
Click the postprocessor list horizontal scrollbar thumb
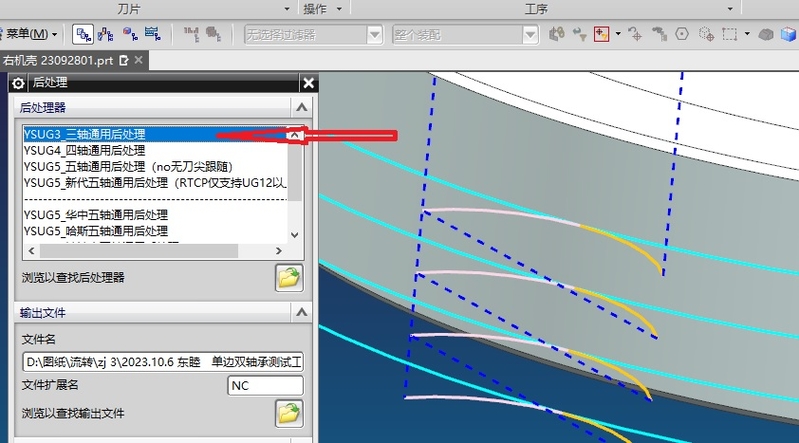point(139,251)
